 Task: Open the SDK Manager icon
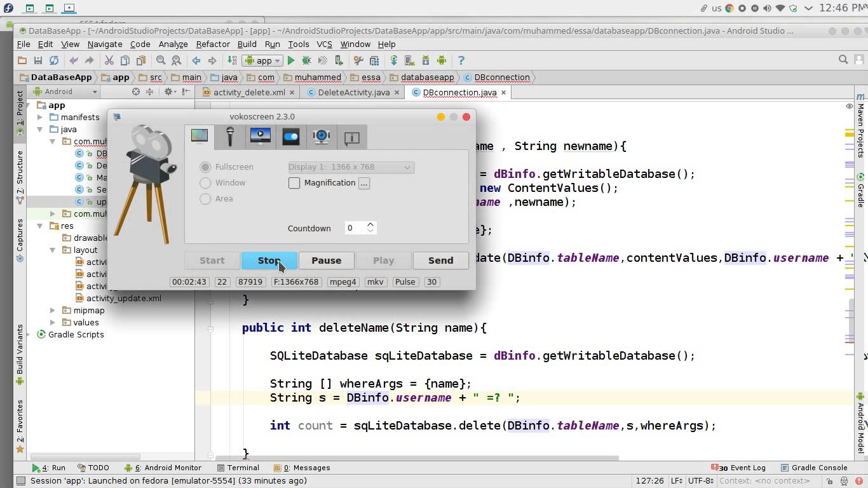(426, 60)
